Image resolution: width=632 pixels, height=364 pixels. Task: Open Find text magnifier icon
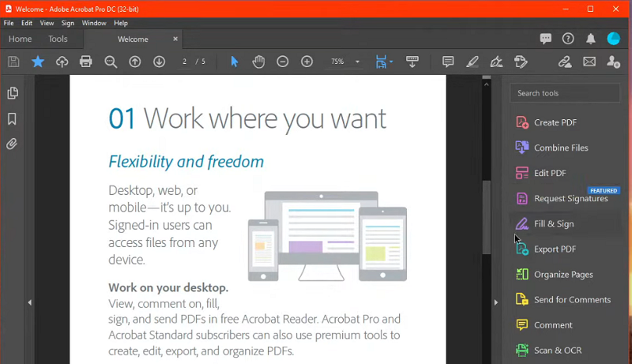coord(111,62)
